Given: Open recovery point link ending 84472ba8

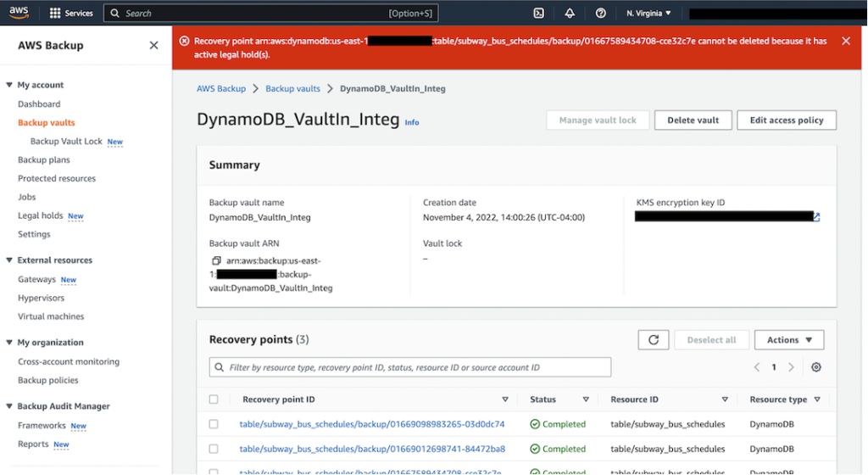Looking at the screenshot, I should click(372, 449).
